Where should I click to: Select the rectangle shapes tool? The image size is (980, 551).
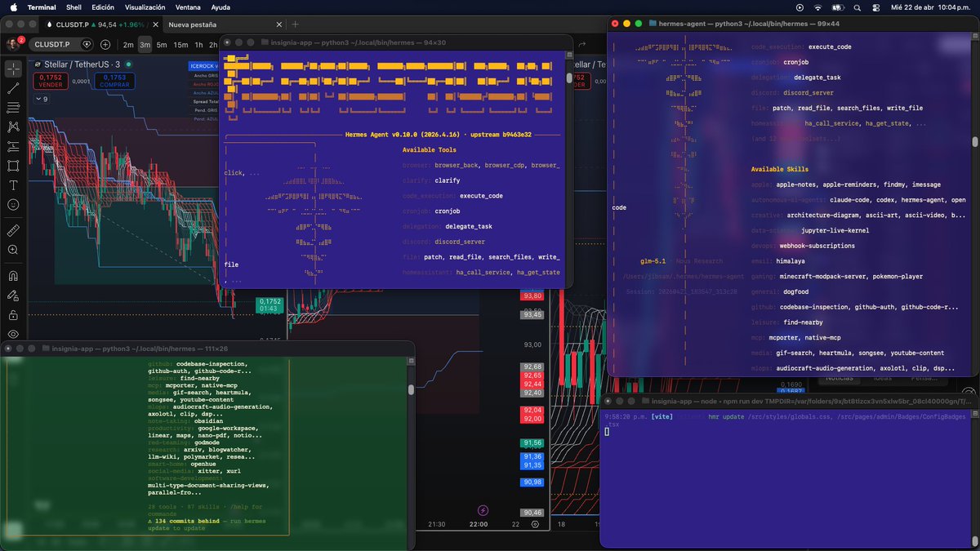pos(13,166)
